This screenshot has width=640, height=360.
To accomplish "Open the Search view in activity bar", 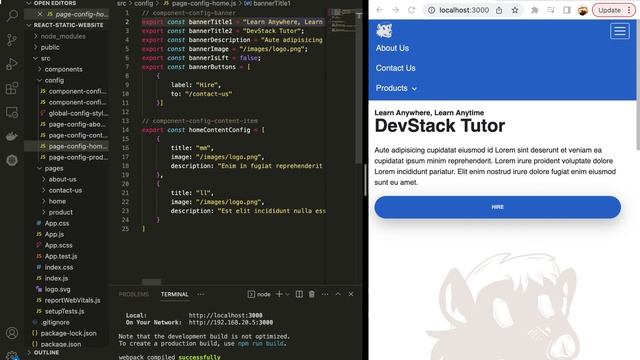I will pos(12,16).
